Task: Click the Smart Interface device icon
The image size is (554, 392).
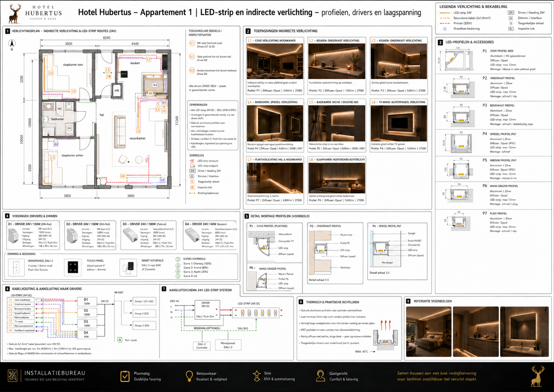Action: [129, 268]
